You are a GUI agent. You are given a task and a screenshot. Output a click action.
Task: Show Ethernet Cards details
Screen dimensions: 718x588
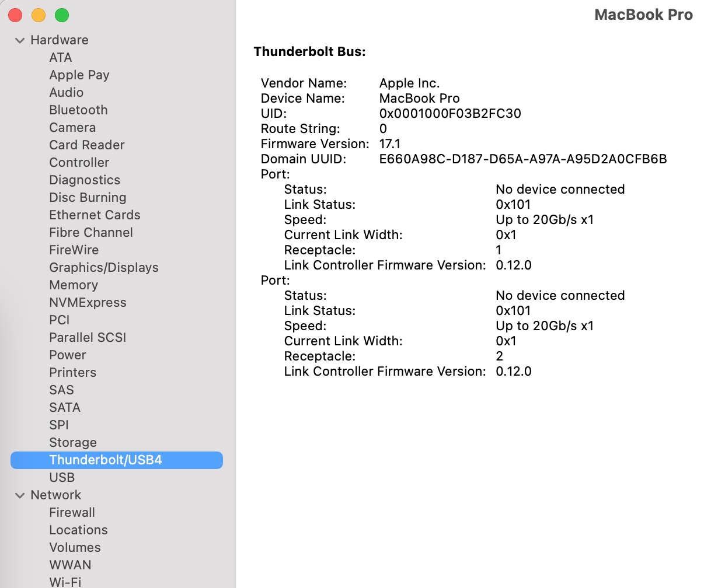pyautogui.click(x=95, y=215)
